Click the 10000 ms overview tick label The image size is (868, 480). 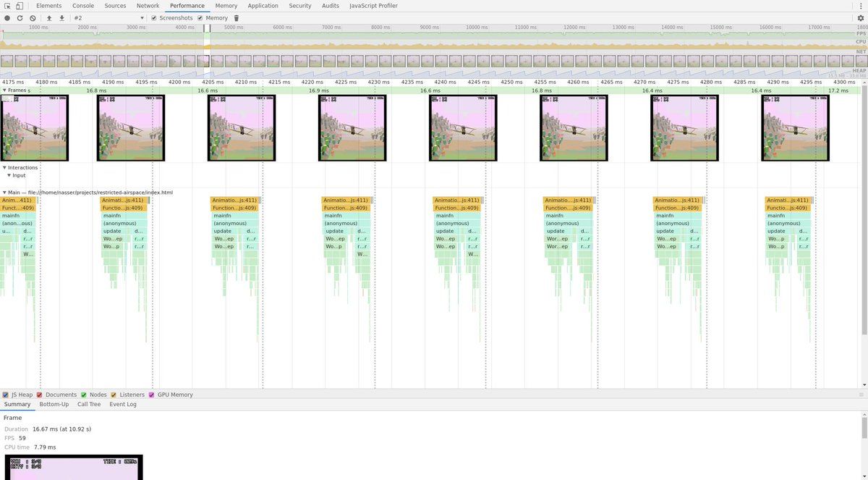[x=476, y=28]
